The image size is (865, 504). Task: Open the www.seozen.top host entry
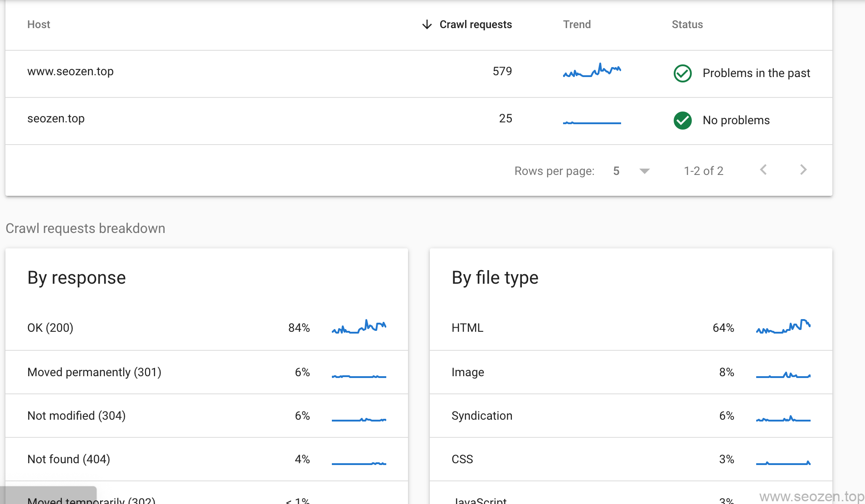tap(71, 71)
